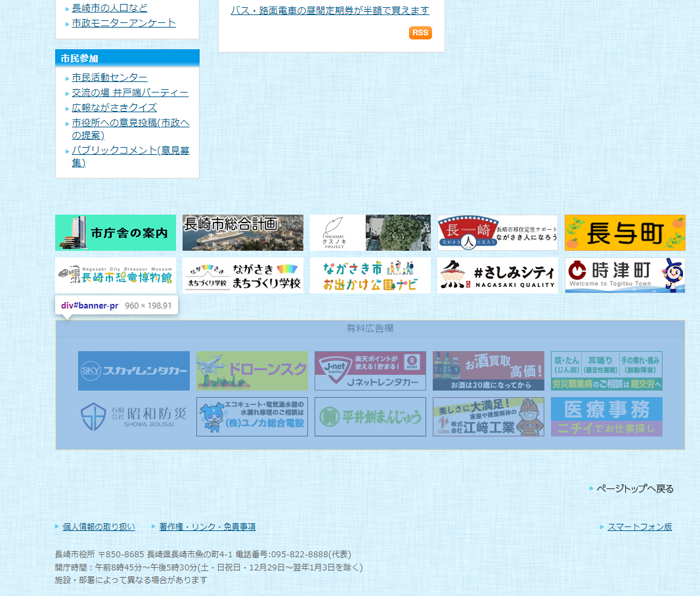
Task: Open the 時津町 town banner
Action: [x=624, y=275]
